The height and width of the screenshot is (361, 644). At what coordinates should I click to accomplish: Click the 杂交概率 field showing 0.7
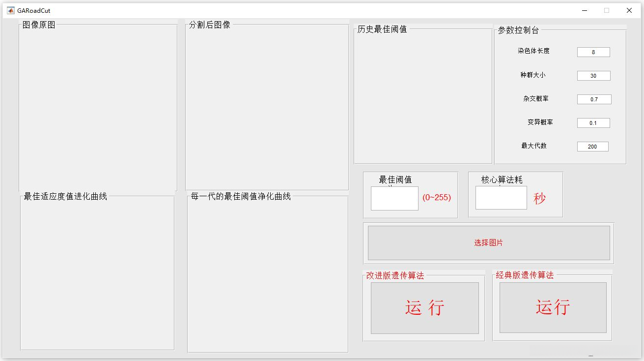(593, 99)
